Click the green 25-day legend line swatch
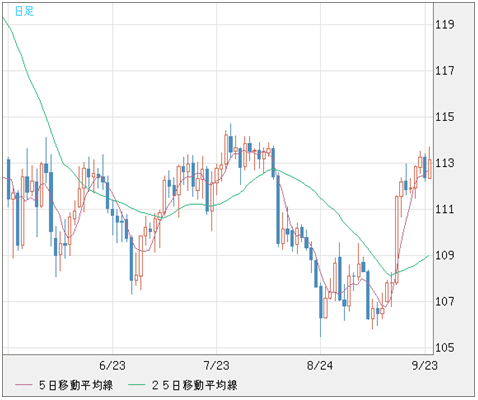 [137, 385]
